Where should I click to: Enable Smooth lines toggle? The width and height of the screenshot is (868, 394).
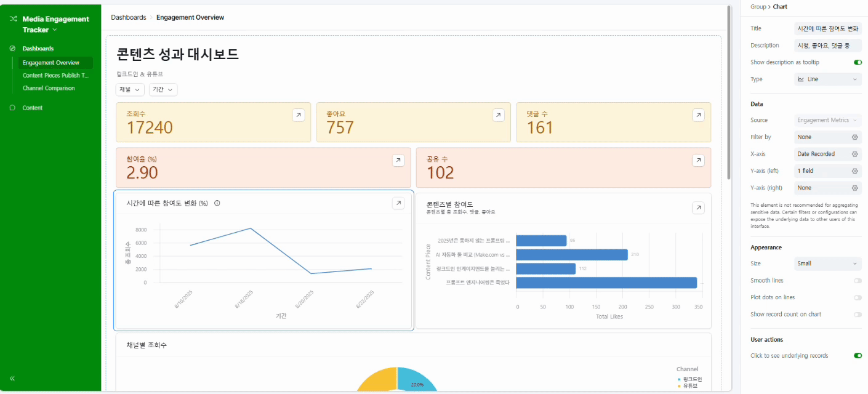[858, 281]
